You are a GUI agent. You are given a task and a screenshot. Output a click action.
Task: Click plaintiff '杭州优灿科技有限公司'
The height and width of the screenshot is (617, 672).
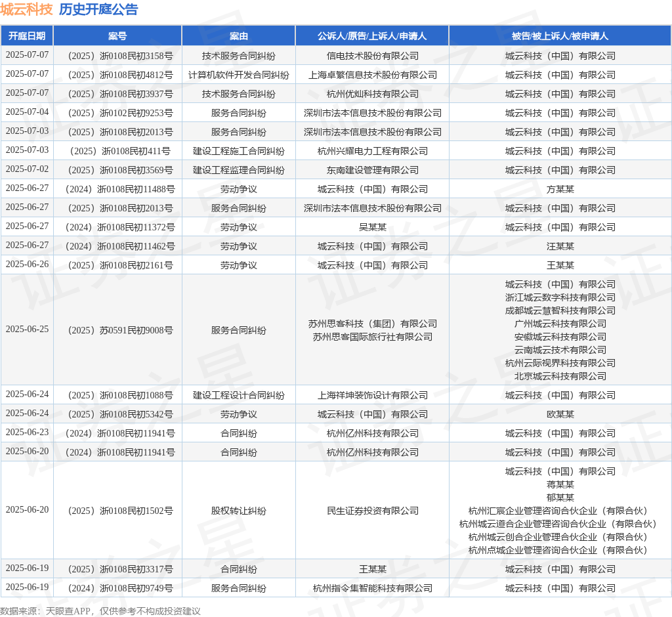[373, 95]
